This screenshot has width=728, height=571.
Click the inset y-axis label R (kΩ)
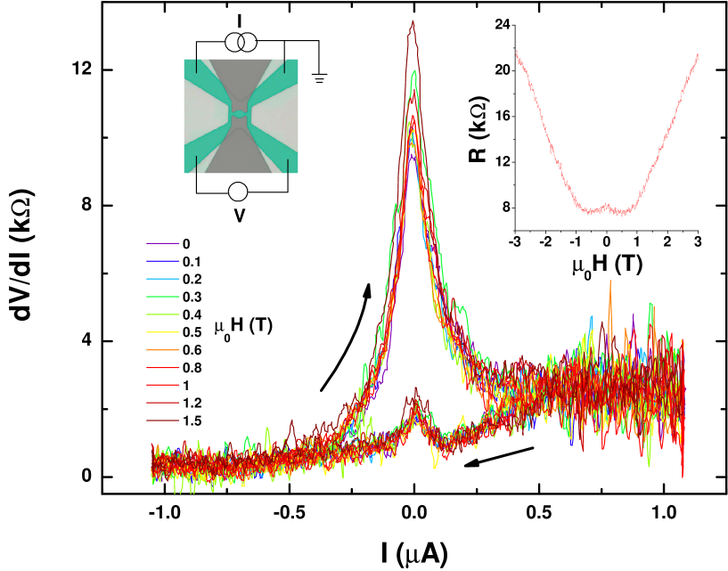click(479, 129)
